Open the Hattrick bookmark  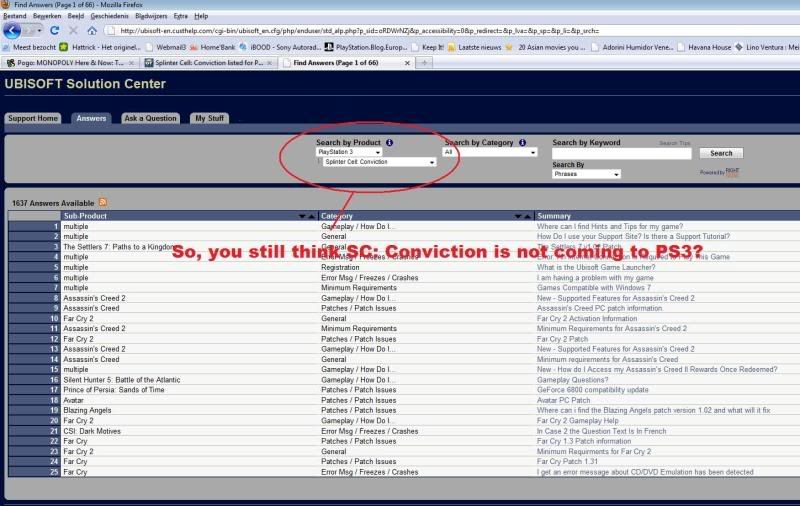[101, 47]
